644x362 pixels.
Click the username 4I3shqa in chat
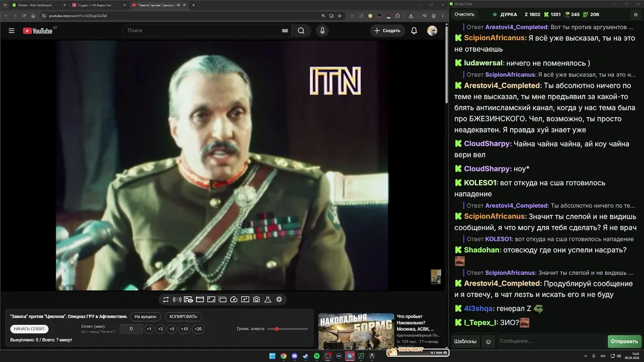[479, 309]
